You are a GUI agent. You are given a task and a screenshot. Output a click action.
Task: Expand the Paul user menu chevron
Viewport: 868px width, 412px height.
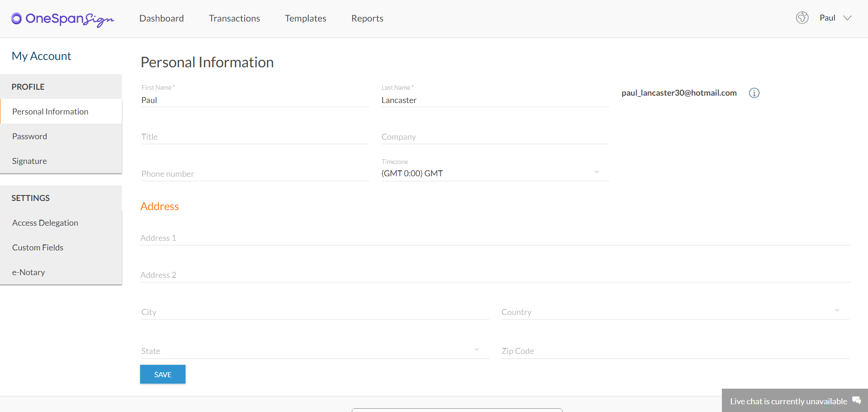847,18
